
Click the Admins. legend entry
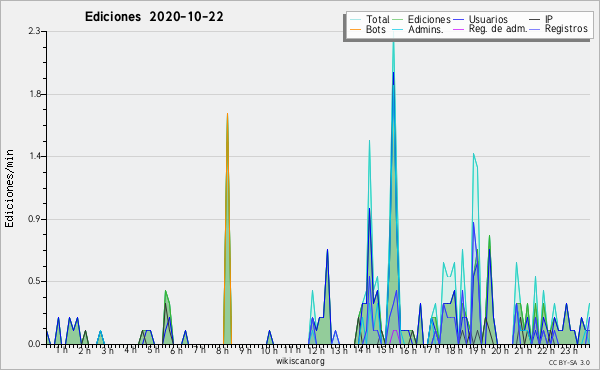(x=418, y=29)
